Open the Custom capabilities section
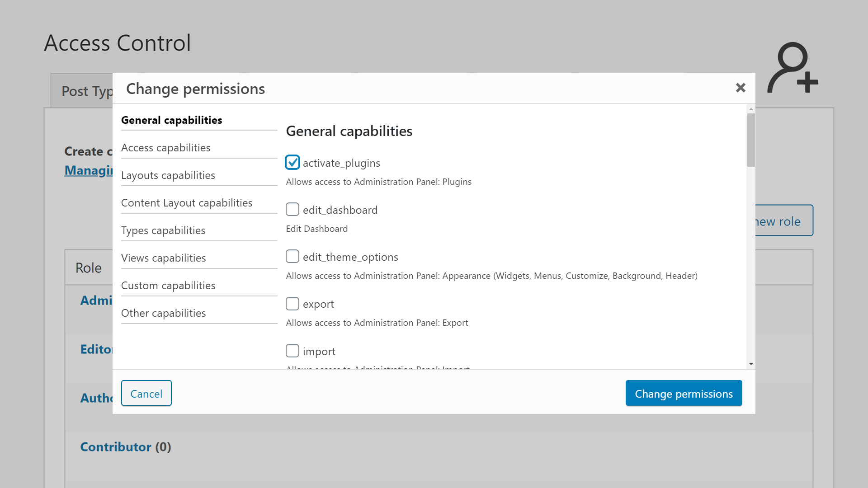This screenshot has width=868, height=488. 168,285
